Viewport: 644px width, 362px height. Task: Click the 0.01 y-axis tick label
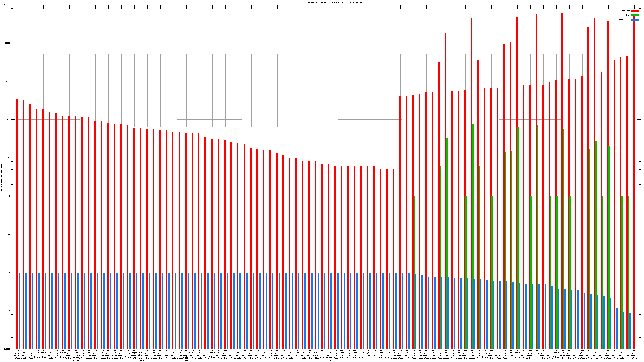coord(8,273)
